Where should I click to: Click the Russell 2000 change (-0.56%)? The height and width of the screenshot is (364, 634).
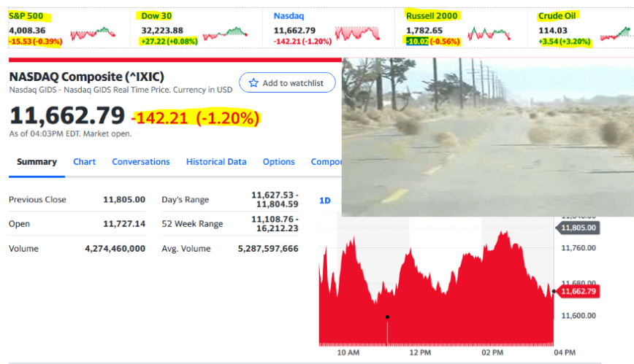point(444,41)
